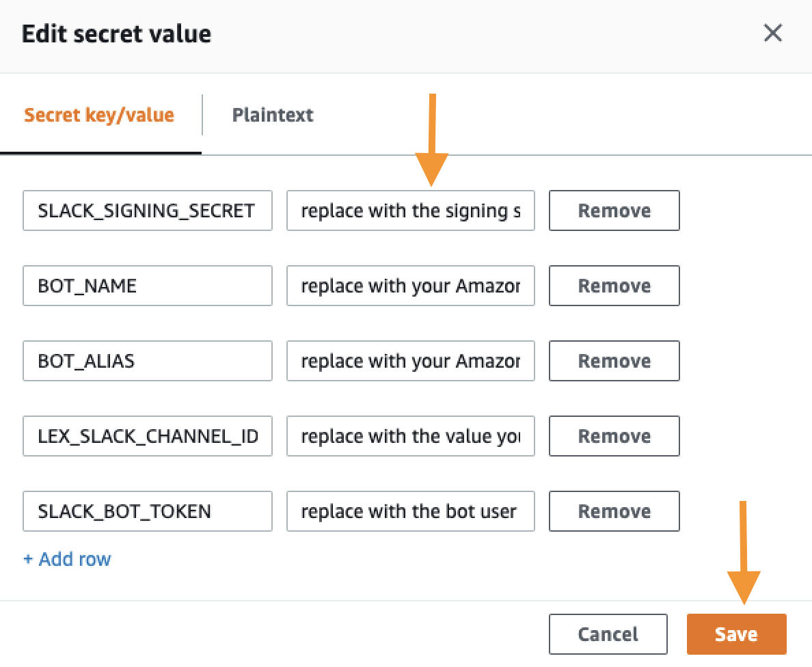Click the BOT_ALIAS key field

(x=147, y=361)
